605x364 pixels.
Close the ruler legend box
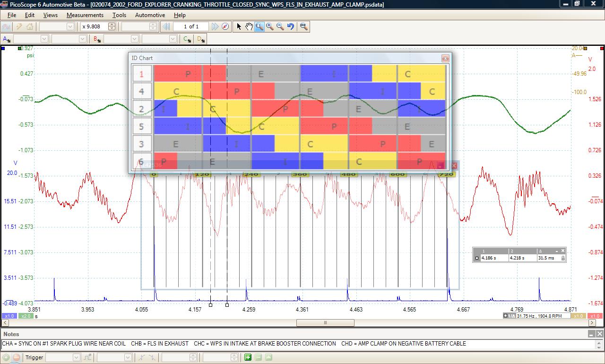(562, 251)
